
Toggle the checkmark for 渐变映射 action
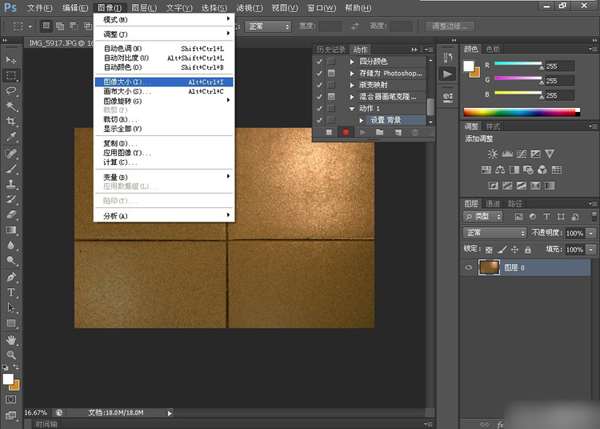click(x=320, y=86)
